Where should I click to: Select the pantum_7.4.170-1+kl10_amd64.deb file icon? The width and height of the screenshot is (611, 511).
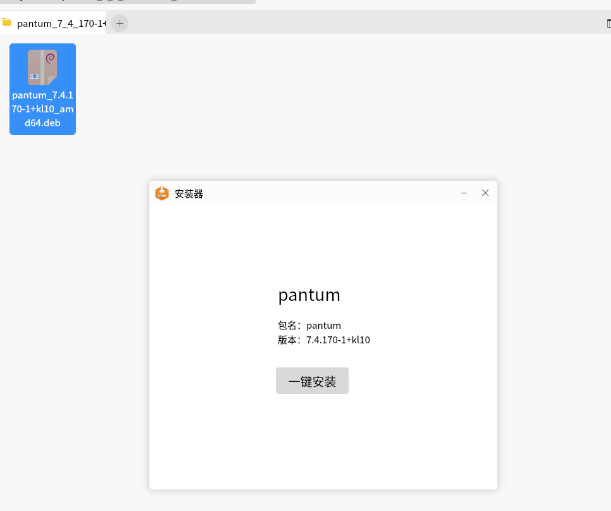click(42, 67)
